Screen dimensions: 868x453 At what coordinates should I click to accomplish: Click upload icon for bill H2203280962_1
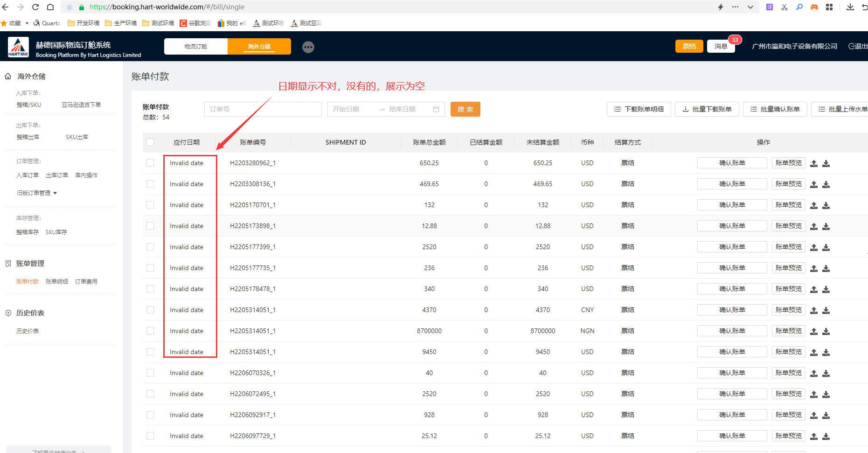[814, 163]
